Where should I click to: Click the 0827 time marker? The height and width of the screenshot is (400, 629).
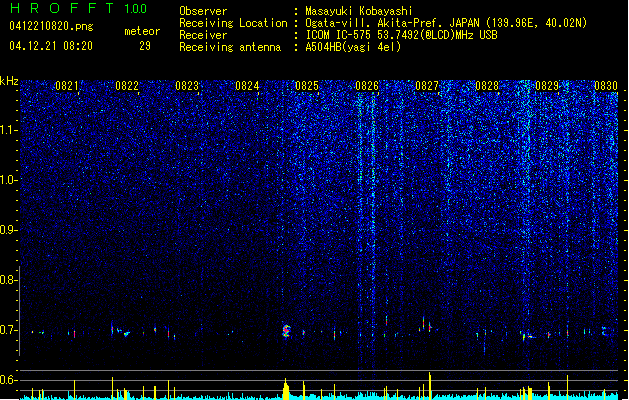click(427, 86)
